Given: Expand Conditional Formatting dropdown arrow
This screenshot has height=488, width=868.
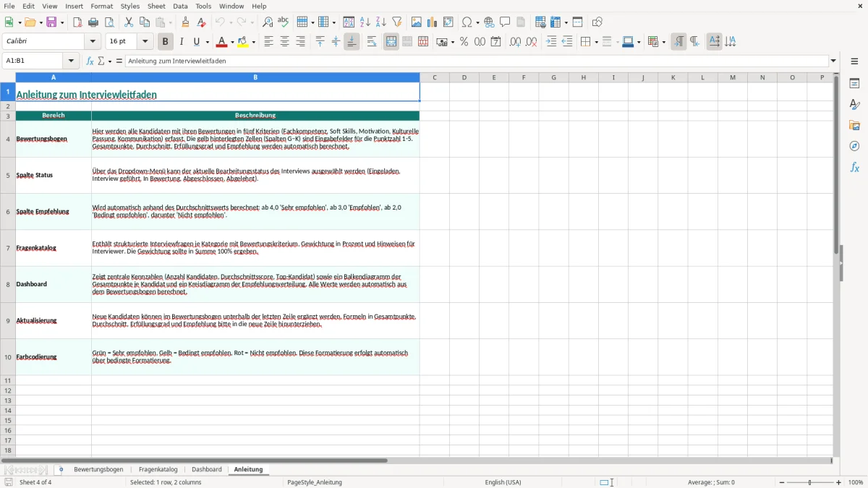Looking at the screenshot, I should (x=663, y=42).
